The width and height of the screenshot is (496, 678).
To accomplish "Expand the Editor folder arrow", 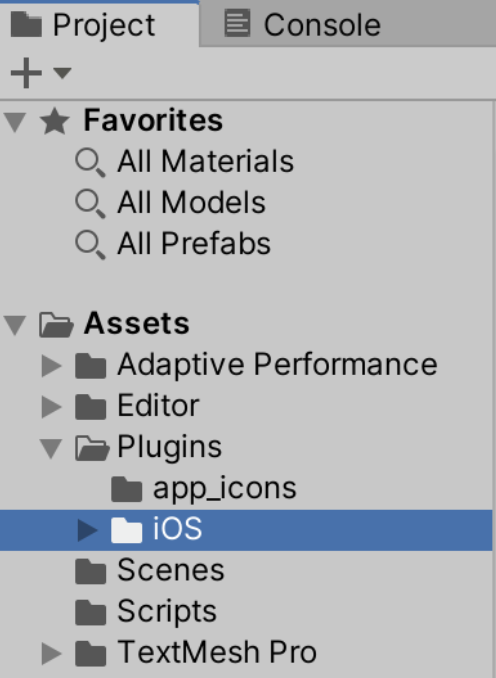I will point(51,407).
